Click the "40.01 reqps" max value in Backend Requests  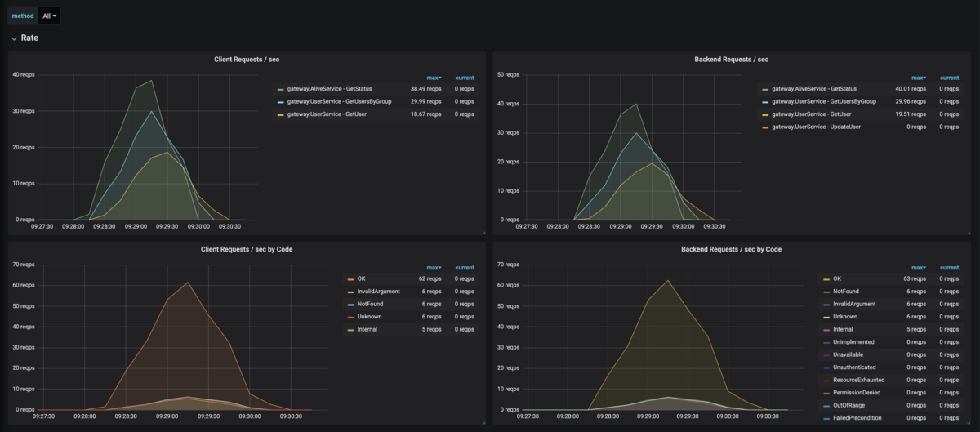tap(911, 88)
